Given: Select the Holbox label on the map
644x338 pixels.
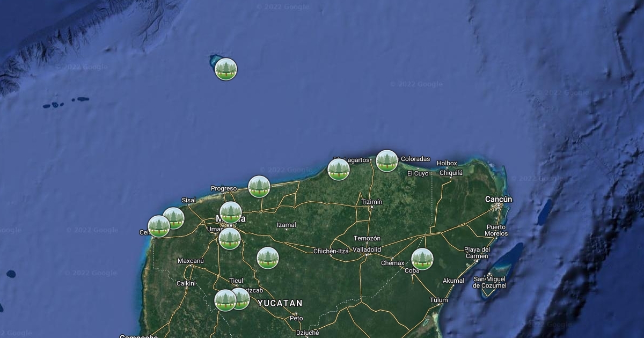Looking at the screenshot, I should pos(447,163).
